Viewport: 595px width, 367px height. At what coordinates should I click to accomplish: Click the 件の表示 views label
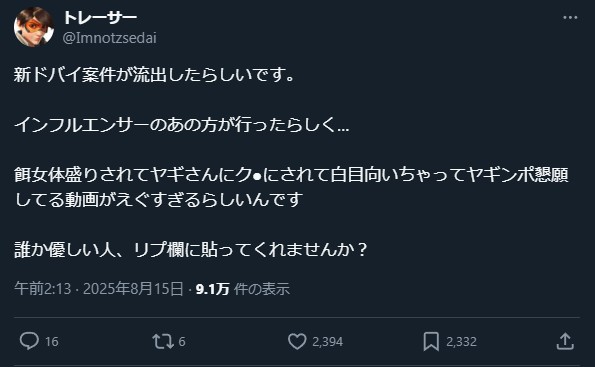(262, 289)
